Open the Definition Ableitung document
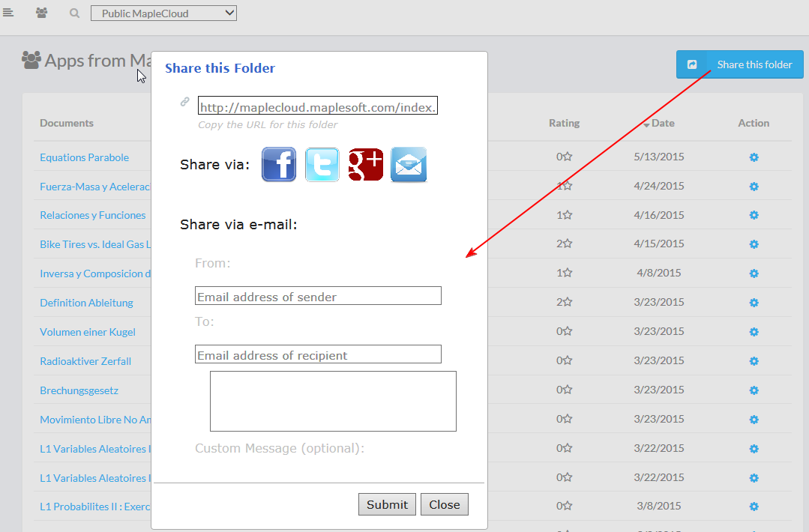This screenshot has height=532, width=809. (x=87, y=303)
